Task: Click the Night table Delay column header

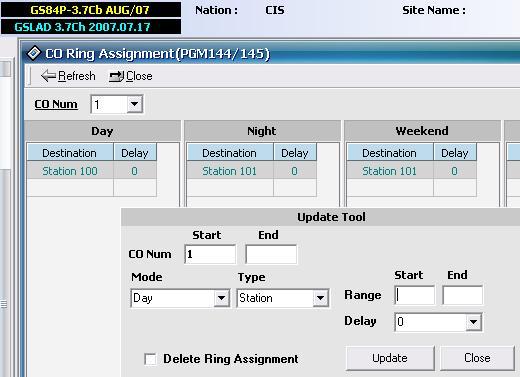Action: coord(295,153)
